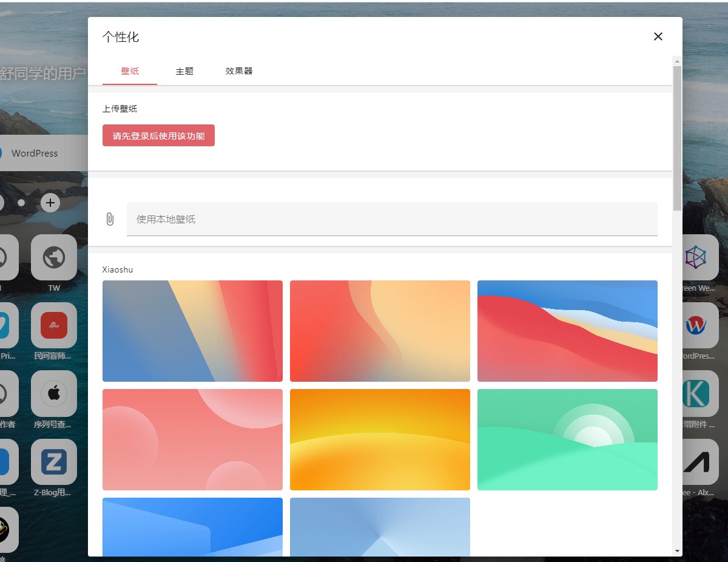Screen dimensions: 728x562
Task: Open the 民间盲师 red shortcut icon
Action: (54, 326)
